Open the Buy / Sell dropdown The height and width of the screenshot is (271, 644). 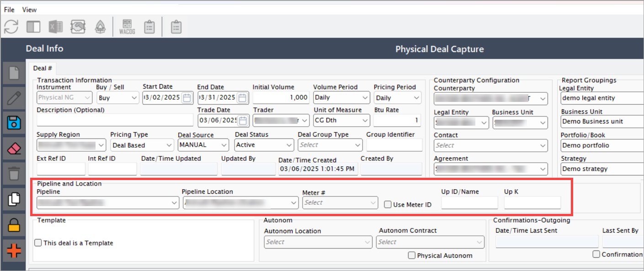[117, 98]
